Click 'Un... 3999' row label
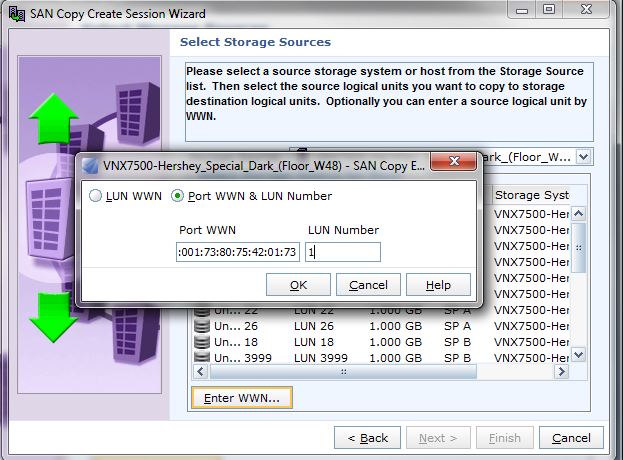 point(243,358)
